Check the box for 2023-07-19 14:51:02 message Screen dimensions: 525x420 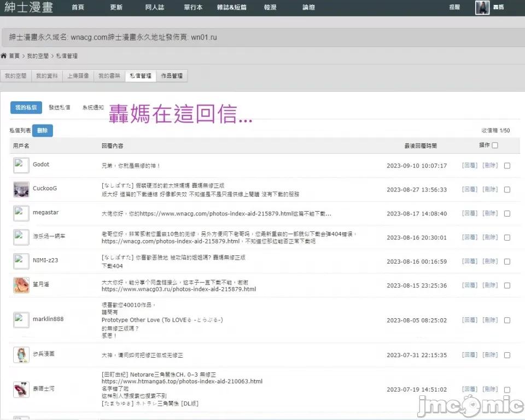point(507,390)
